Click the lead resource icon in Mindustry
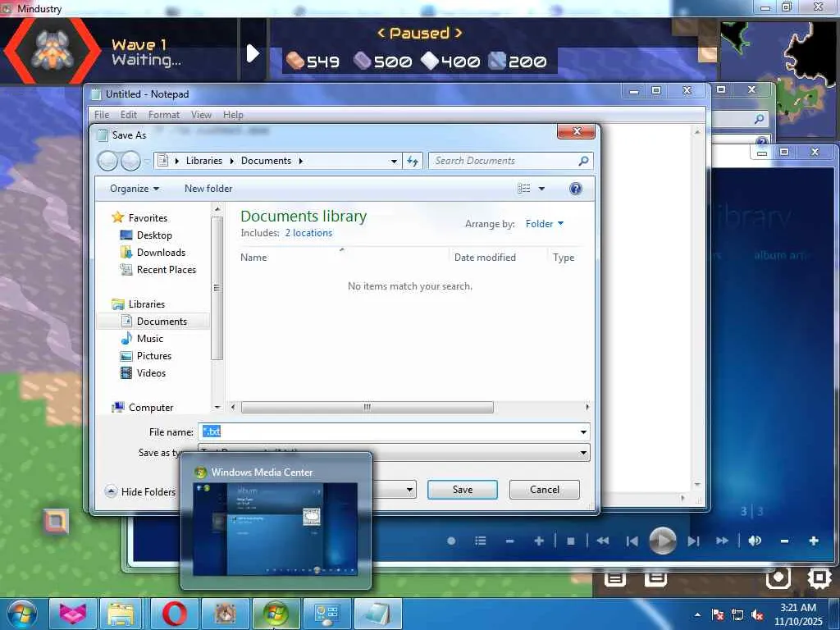Image resolution: width=840 pixels, height=630 pixels. (x=362, y=61)
